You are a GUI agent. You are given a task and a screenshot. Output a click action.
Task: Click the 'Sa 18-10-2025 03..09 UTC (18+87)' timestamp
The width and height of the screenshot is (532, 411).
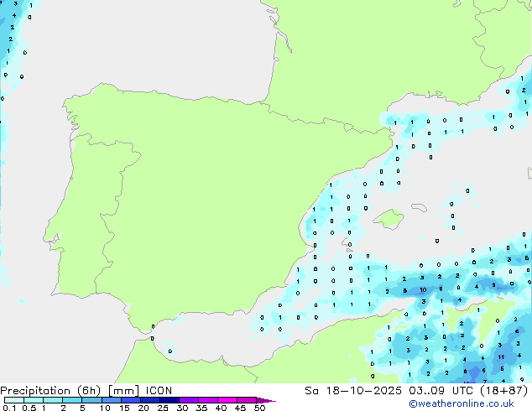tap(416, 391)
